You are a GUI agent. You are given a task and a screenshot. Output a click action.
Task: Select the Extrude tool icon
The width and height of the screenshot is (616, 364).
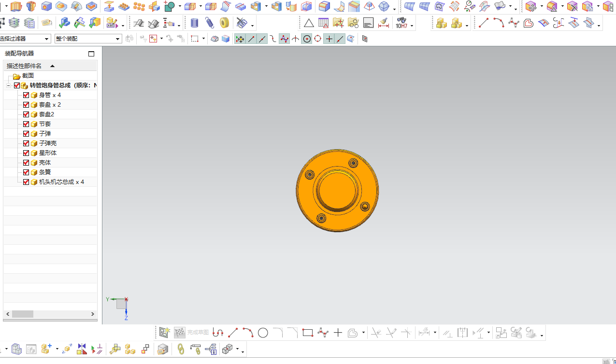[16, 7]
